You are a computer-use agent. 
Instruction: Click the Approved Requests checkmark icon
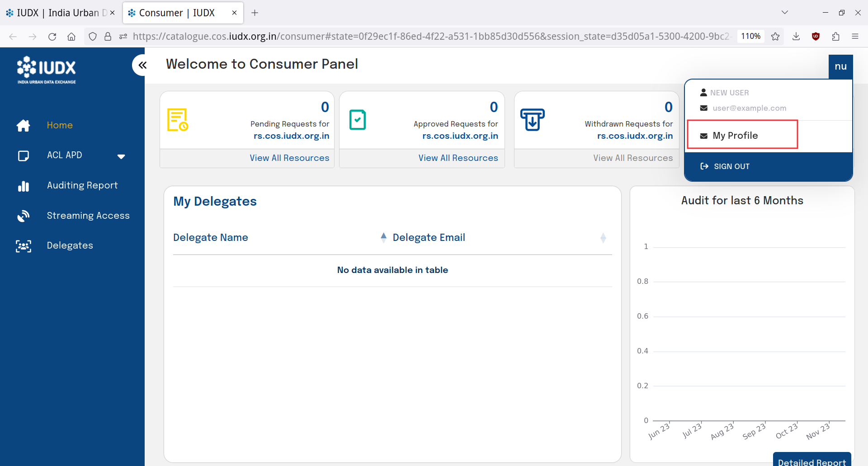coord(357,120)
